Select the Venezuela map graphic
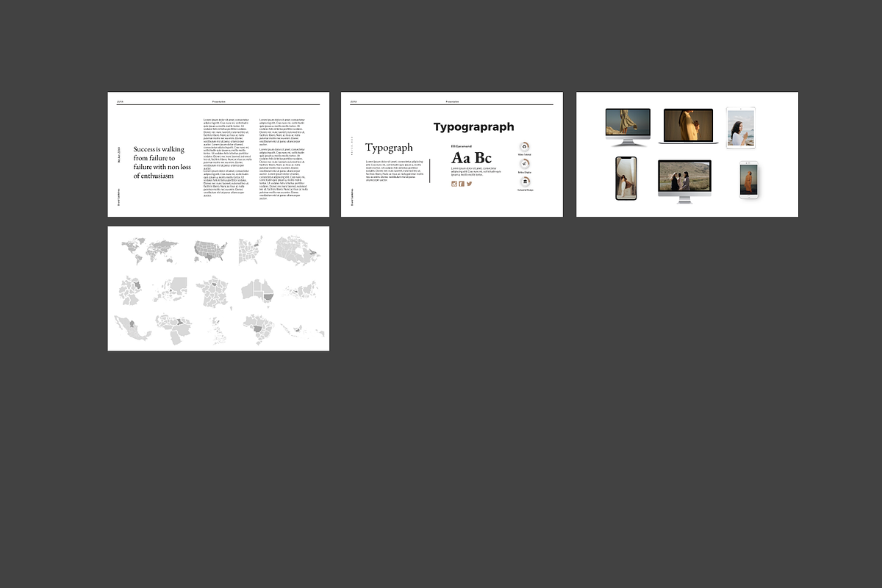882x588 pixels. (175, 329)
